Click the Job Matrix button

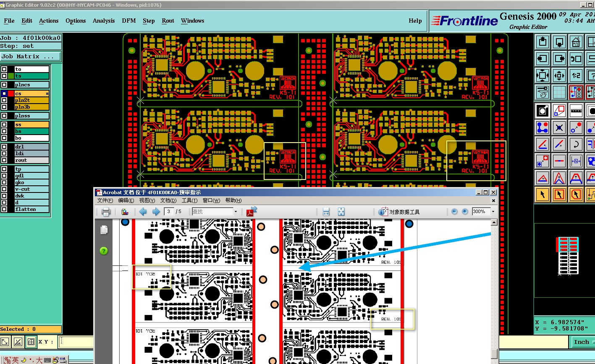point(31,56)
